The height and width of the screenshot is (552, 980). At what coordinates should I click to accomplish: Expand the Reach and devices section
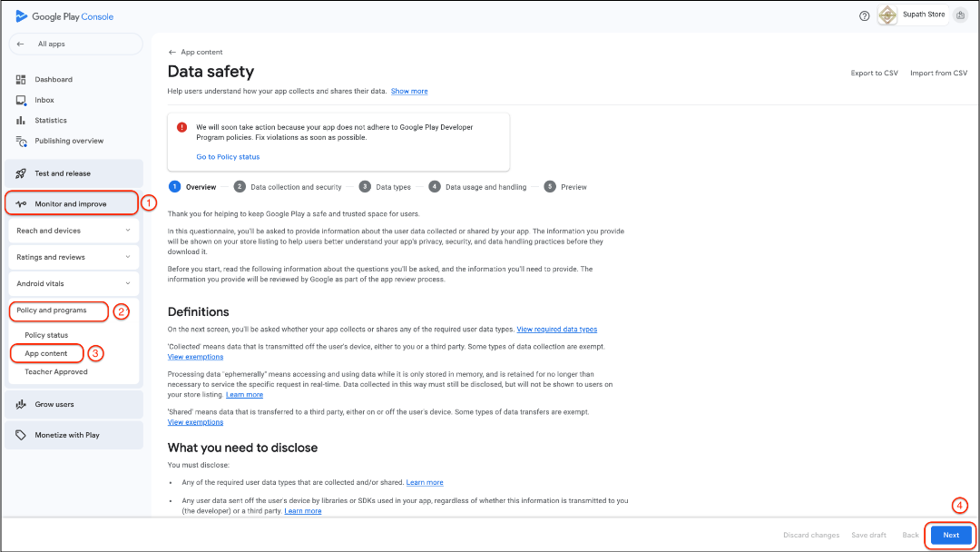pyautogui.click(x=128, y=231)
